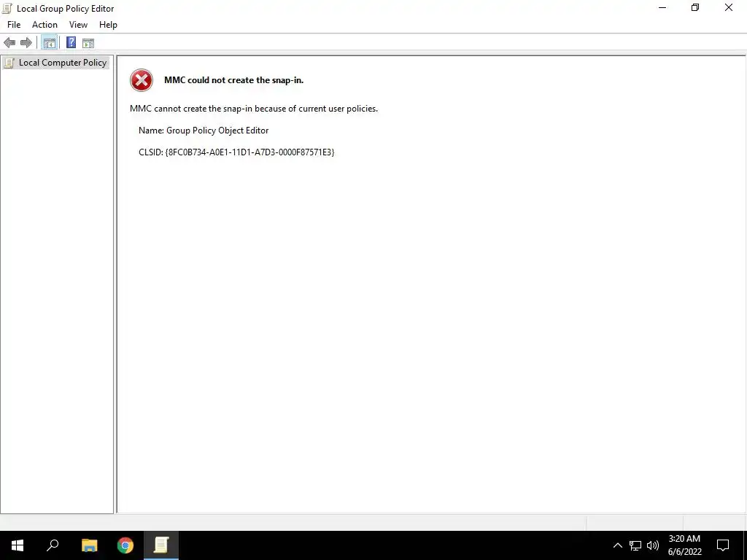Minimize the Local Group Policy Editor window
This screenshot has width=747, height=560.
click(x=662, y=7)
